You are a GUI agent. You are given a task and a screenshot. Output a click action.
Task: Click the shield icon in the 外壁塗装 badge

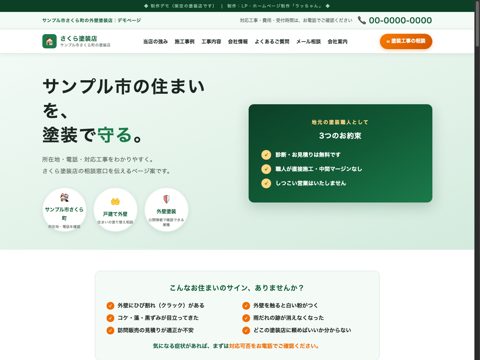click(x=166, y=199)
